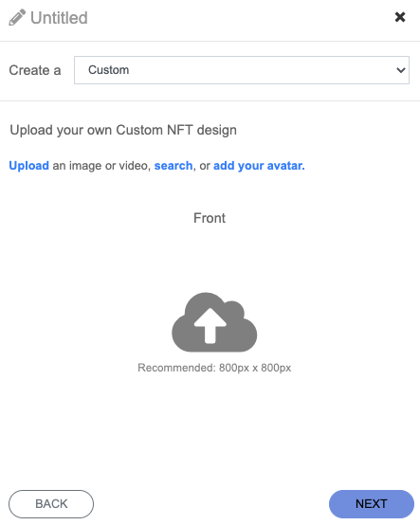The width and height of the screenshot is (420, 525).
Task: Click the pencil edit icon beside Untitled
Action: pos(17,17)
